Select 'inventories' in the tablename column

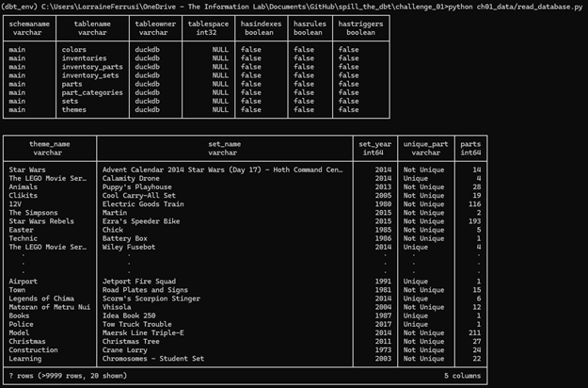tap(84, 58)
